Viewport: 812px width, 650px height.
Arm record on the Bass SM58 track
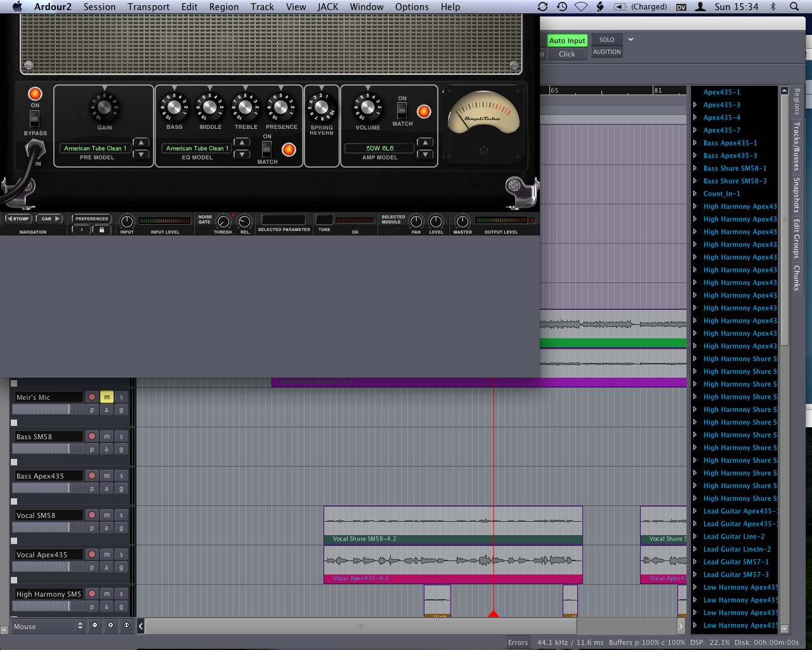tap(92, 437)
